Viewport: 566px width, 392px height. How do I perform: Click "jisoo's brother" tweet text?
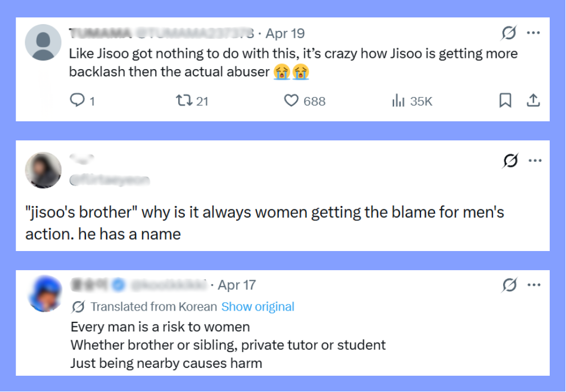pyautogui.click(x=264, y=223)
